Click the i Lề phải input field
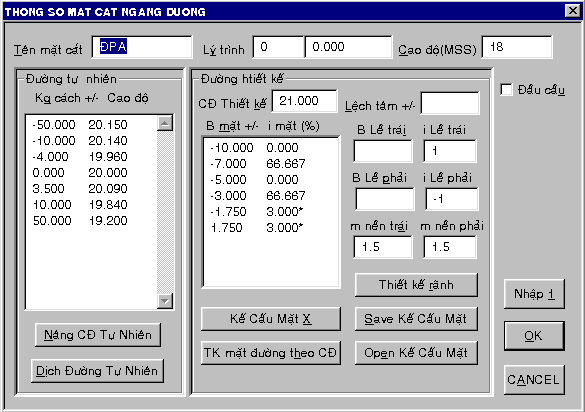The height and width of the screenshot is (412, 585). pyautogui.click(x=452, y=199)
